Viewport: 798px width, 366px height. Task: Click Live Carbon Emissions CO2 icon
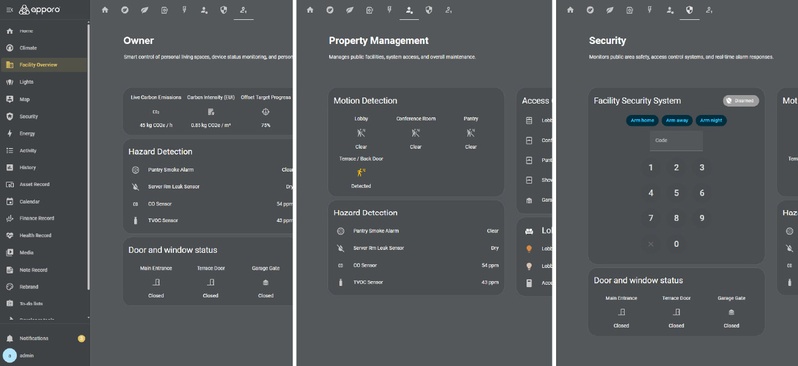pos(156,112)
